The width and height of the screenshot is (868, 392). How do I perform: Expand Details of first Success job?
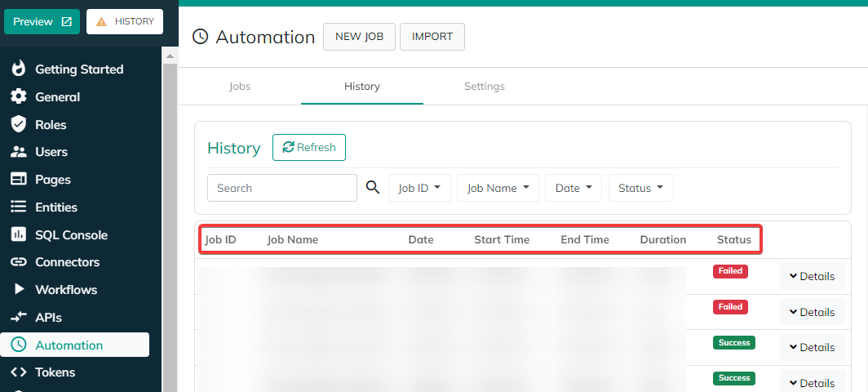tap(812, 347)
